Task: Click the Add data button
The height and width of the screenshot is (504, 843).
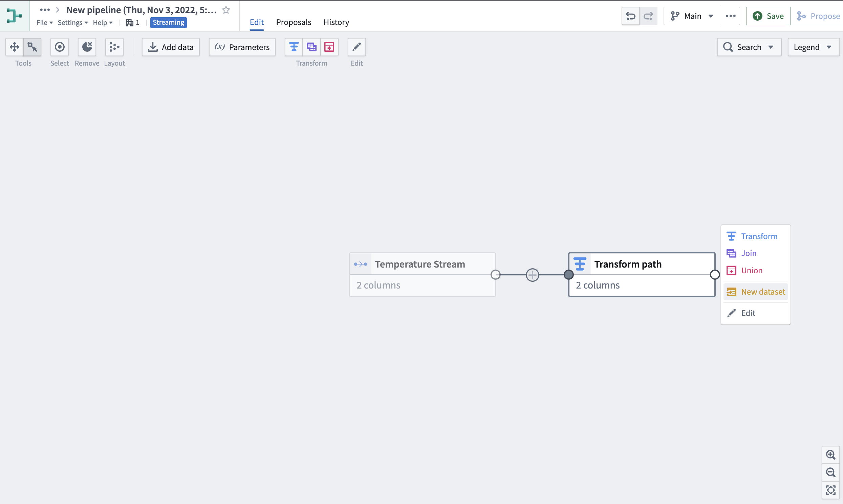Action: point(171,47)
